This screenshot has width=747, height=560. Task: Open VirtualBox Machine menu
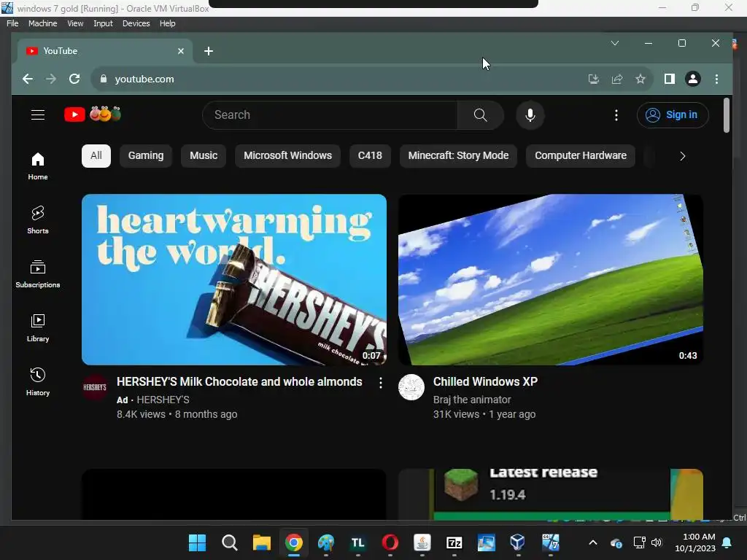click(x=42, y=23)
